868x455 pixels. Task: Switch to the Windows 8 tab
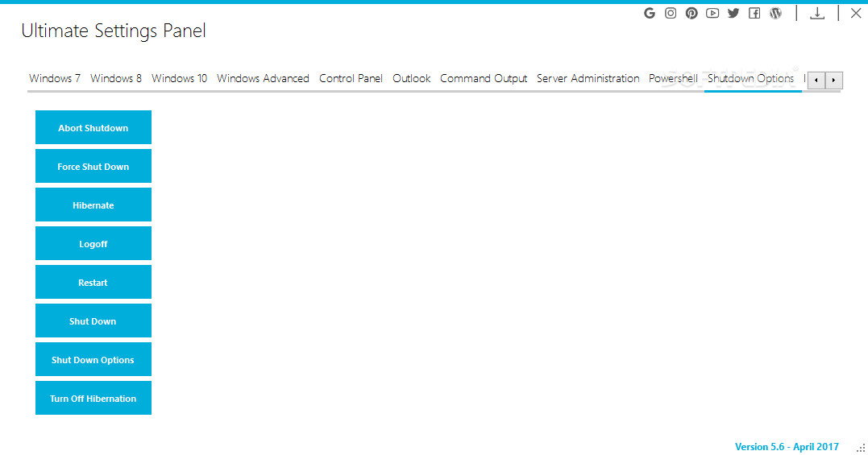[116, 78]
